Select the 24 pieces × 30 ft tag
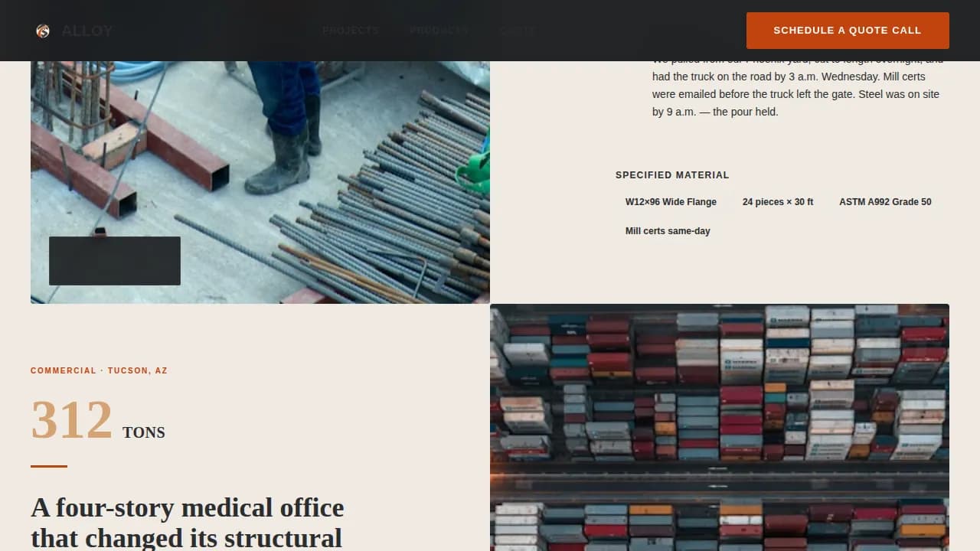980x551 pixels. pos(778,201)
